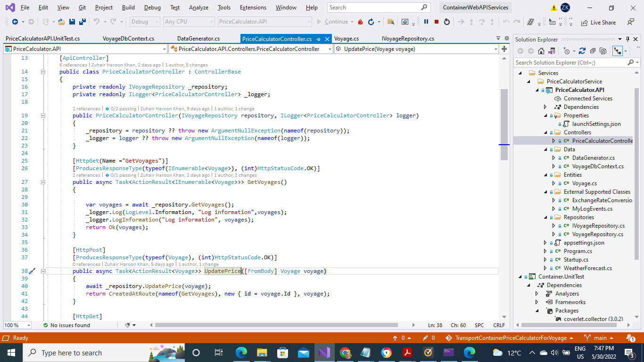
Task: Click Sync with Active Document icon
Action: pyautogui.click(x=582, y=51)
